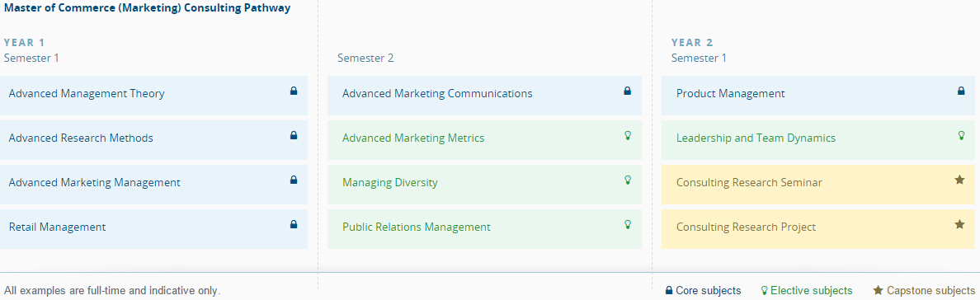Click the lock icon on Advanced Management Theory
Viewport: 980px width, 300px height.
click(294, 91)
